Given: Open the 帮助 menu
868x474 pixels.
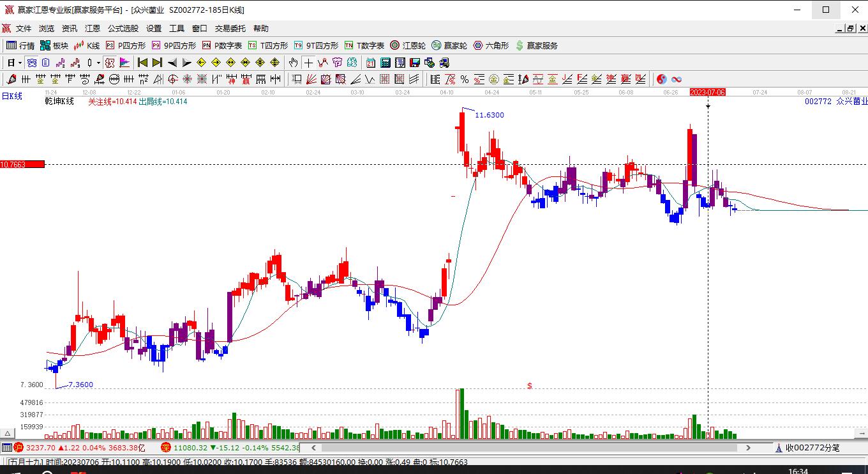Looking at the screenshot, I should (x=261, y=29).
